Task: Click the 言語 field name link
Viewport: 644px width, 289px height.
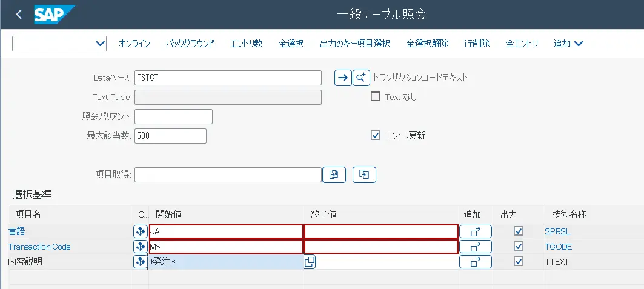Action: point(17,231)
